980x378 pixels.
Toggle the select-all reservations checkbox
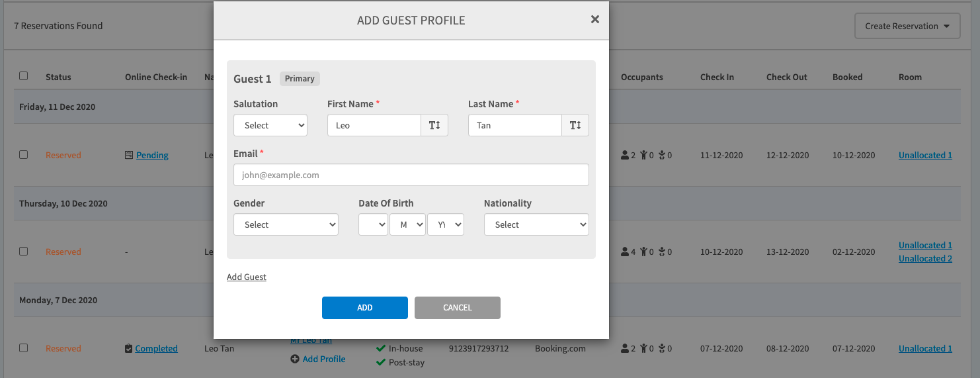(24, 76)
